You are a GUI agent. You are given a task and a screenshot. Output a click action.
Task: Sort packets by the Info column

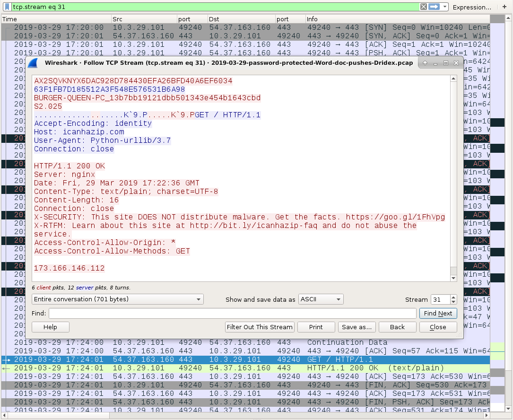click(398, 19)
